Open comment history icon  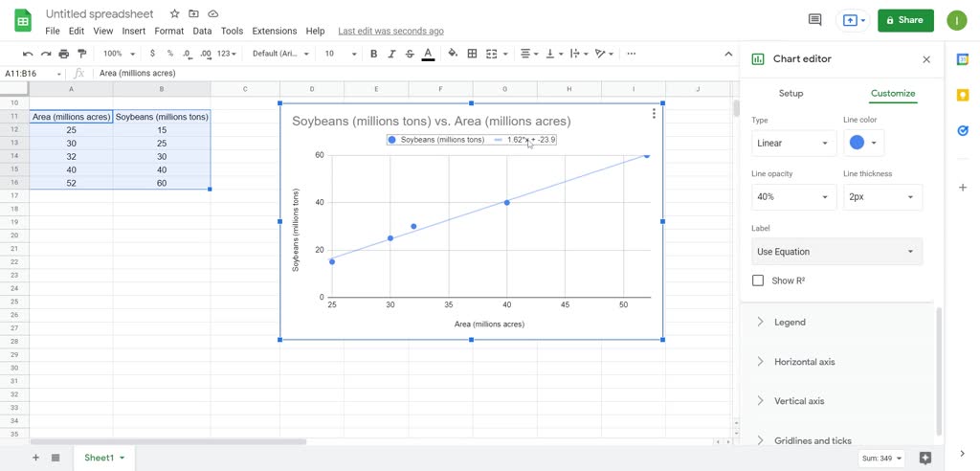coord(814,20)
